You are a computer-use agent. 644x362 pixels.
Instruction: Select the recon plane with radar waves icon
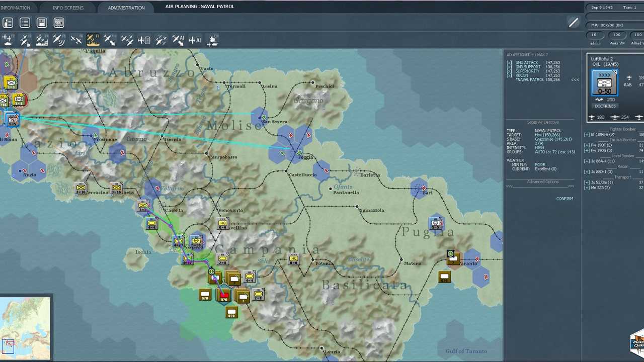pos(59,40)
